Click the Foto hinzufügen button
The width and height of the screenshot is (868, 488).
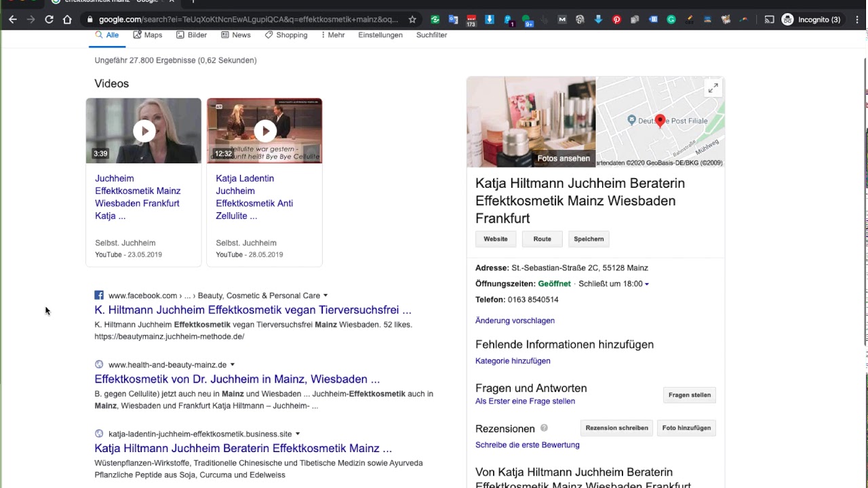click(686, 428)
